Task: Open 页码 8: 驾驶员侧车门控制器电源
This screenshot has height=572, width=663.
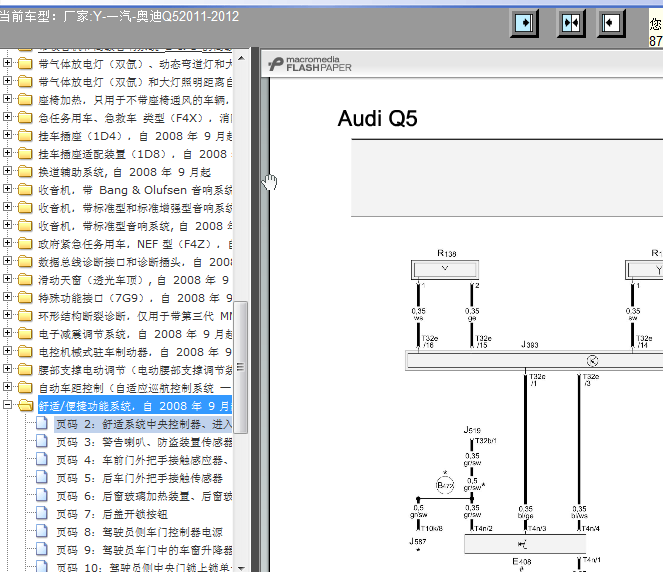Action: click(x=140, y=532)
